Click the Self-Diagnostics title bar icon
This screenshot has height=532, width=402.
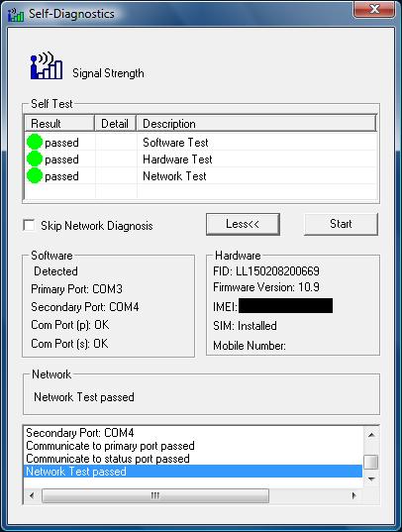point(16,14)
